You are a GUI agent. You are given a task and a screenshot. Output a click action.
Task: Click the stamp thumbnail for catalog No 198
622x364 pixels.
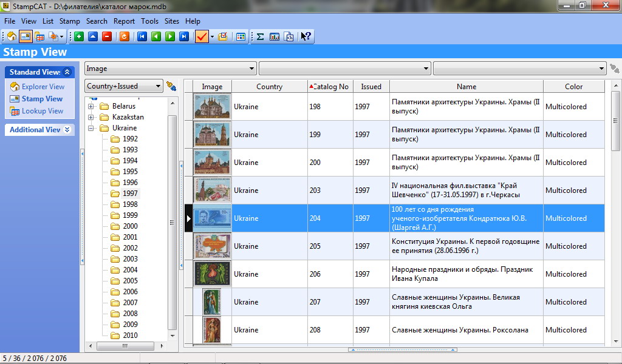point(212,107)
